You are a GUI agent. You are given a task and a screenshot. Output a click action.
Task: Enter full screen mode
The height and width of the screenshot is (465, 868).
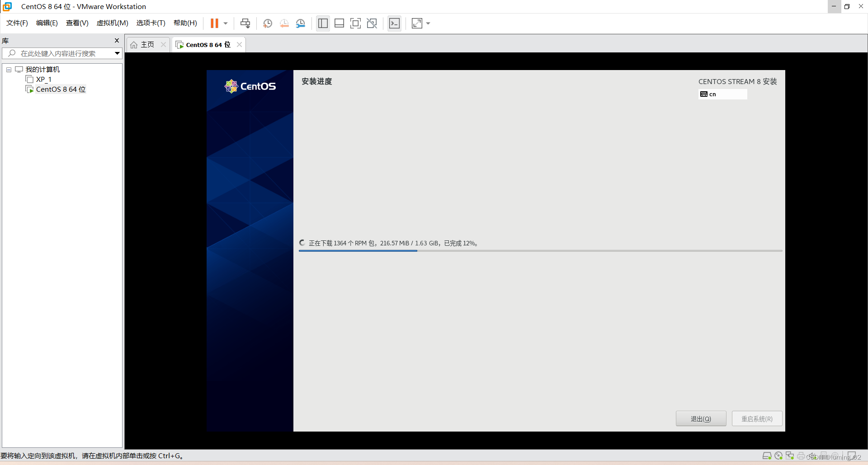tap(355, 23)
